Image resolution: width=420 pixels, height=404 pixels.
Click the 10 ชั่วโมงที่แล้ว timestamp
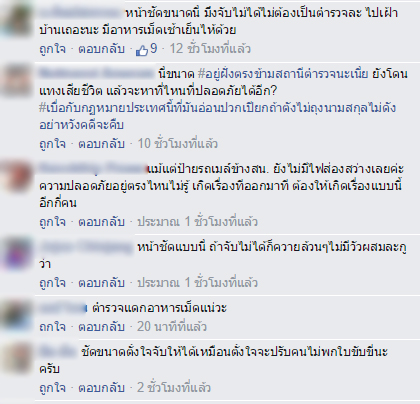178,144
